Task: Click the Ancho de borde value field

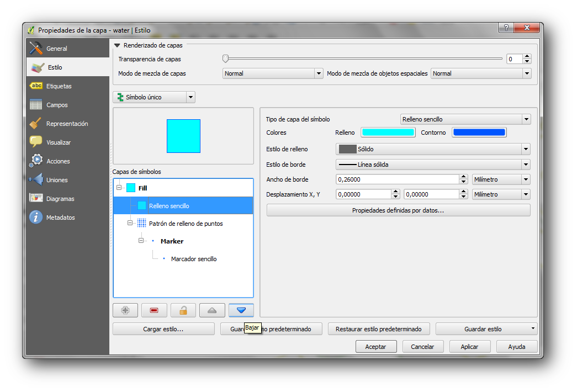Action: [x=398, y=179]
